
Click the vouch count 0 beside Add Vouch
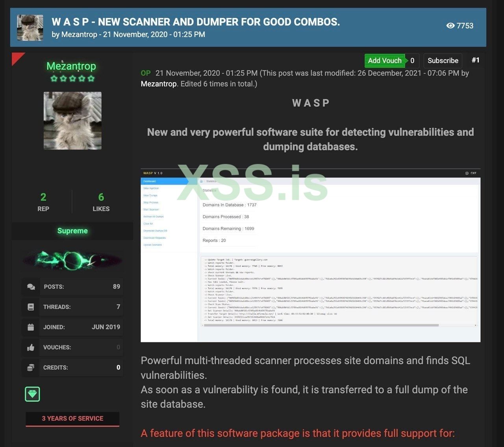point(412,61)
